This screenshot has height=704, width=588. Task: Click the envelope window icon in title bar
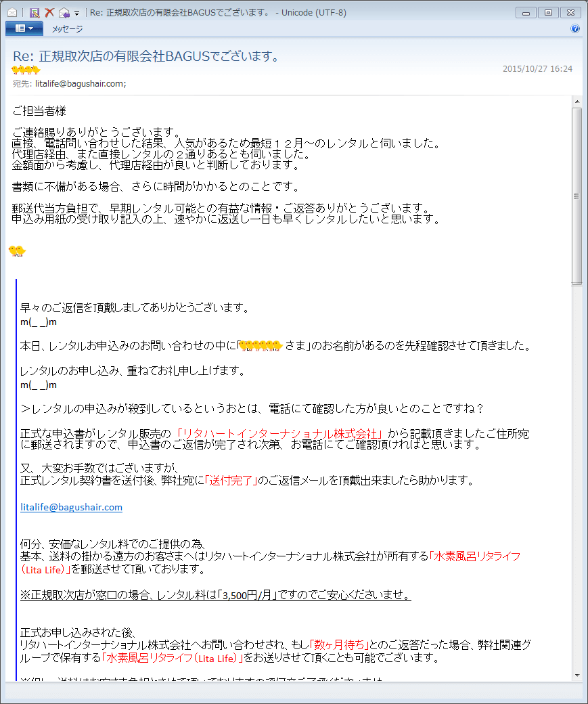12,13
